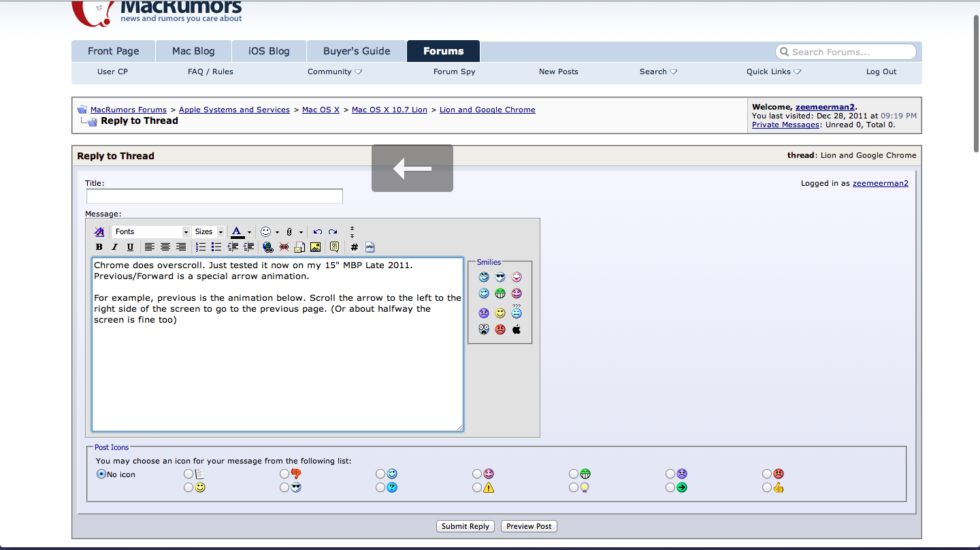Expand the Search menu in navbar
The height and width of the screenshot is (550, 980).
pos(658,71)
